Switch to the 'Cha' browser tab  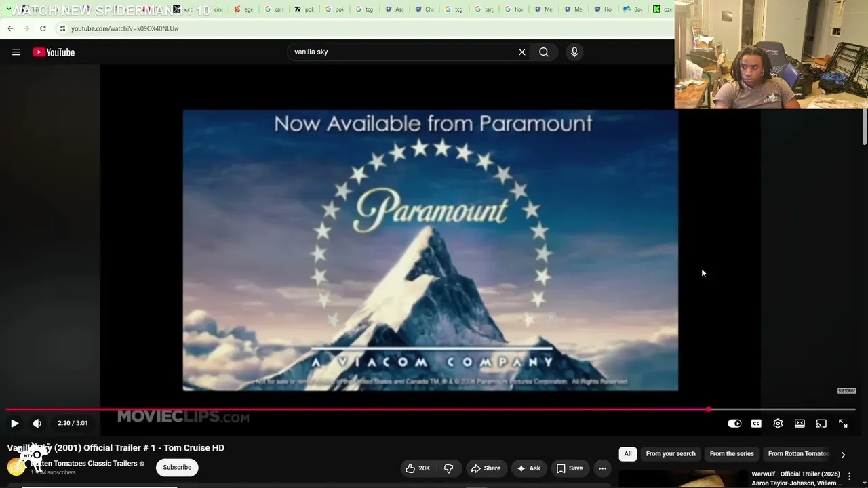[x=425, y=9]
